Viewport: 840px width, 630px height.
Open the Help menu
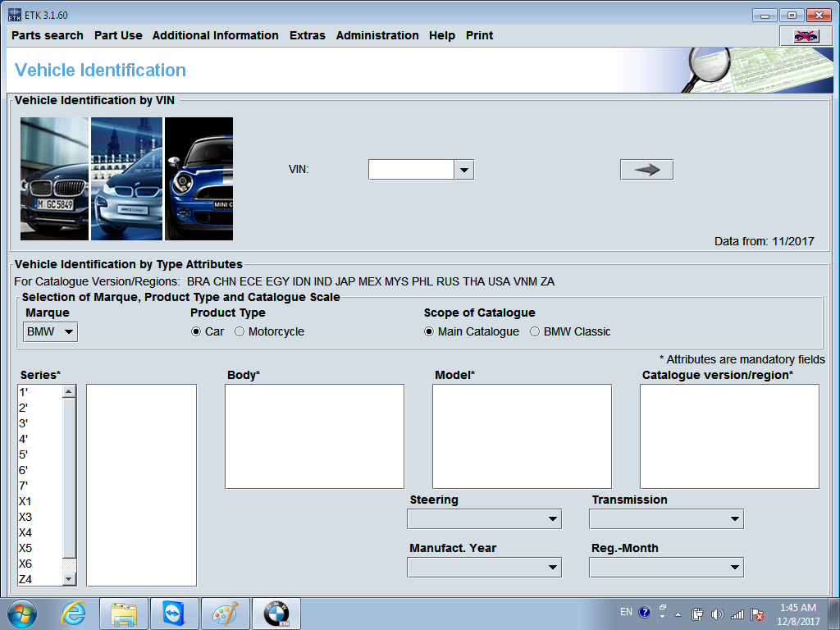(442, 35)
